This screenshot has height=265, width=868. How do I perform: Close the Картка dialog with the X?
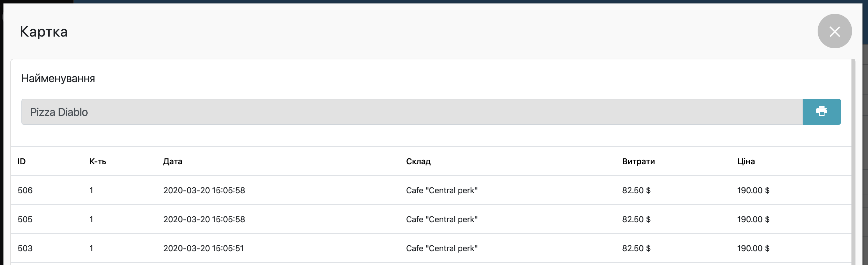point(835,31)
